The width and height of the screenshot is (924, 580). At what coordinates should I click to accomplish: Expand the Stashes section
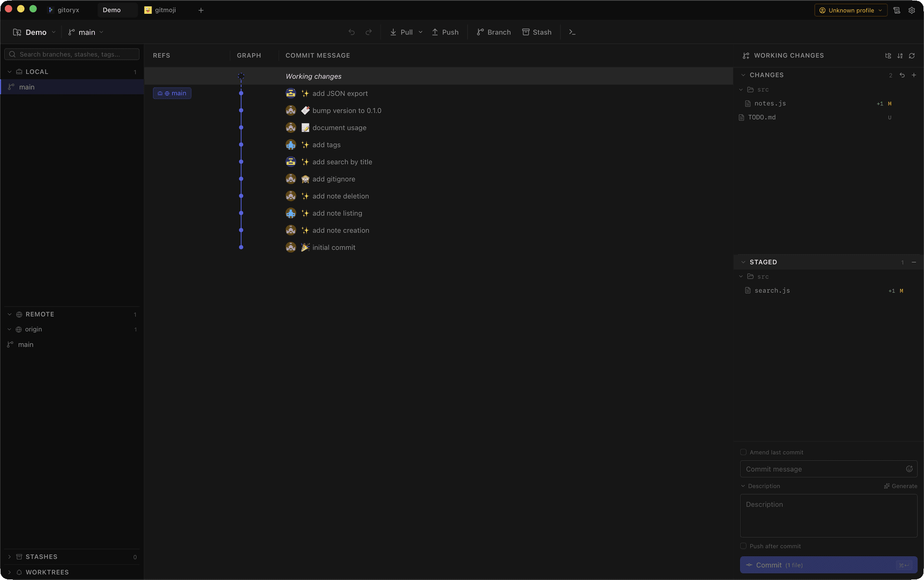click(x=10, y=557)
